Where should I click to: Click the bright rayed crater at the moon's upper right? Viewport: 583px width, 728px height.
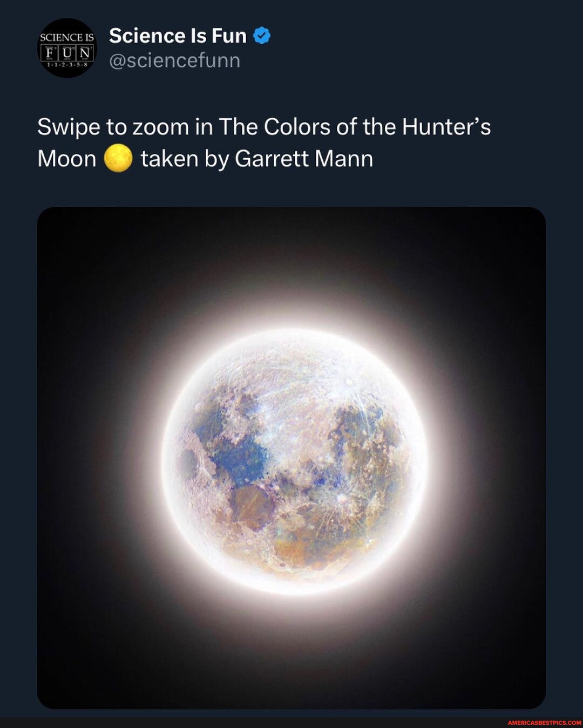pos(349,382)
